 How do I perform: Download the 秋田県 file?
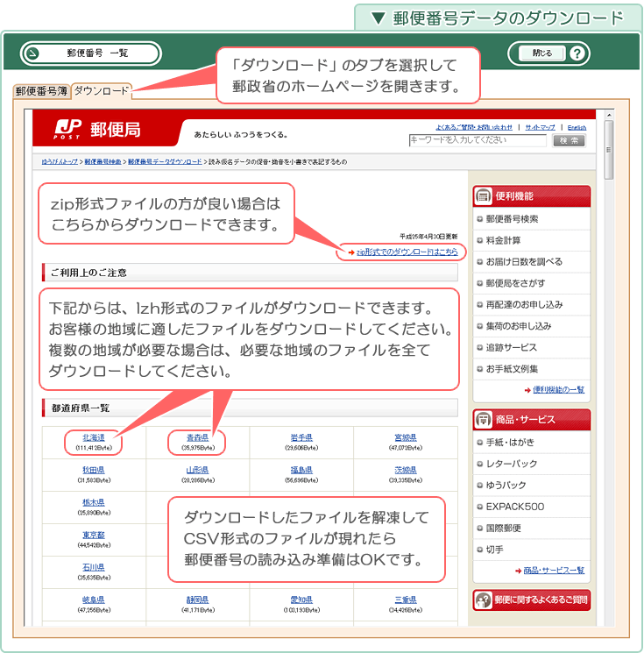94,470
